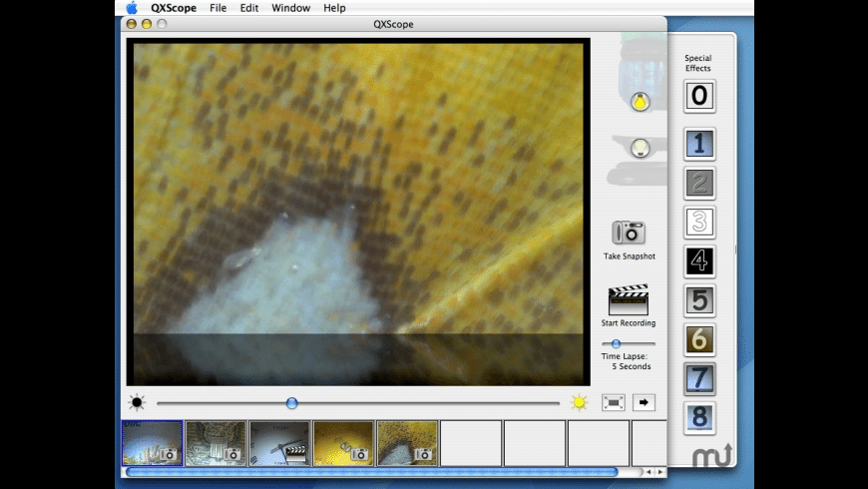This screenshot has height=489, width=868.
Task: Reset effects with the 0 icon
Action: (699, 96)
